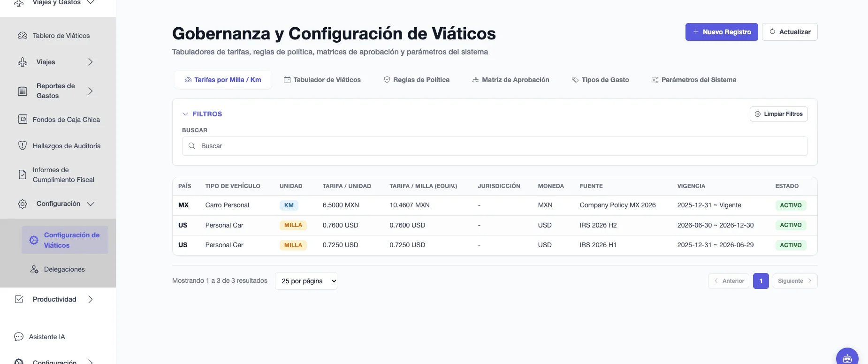Click the IRS 2026 H2 source cell

[598, 225]
